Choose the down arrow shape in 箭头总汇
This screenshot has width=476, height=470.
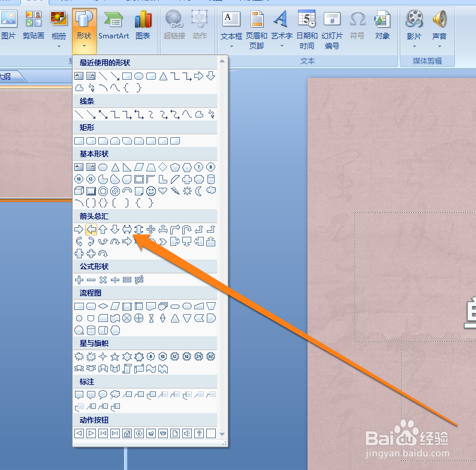click(x=115, y=229)
